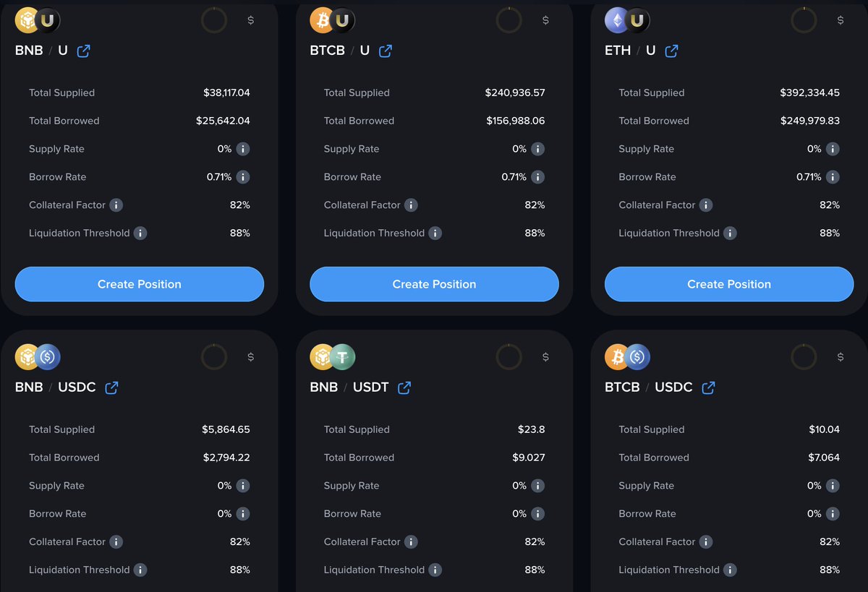Open Collateral Factor info on BTCB/U card
The width and height of the screenshot is (868, 592).
tap(412, 205)
